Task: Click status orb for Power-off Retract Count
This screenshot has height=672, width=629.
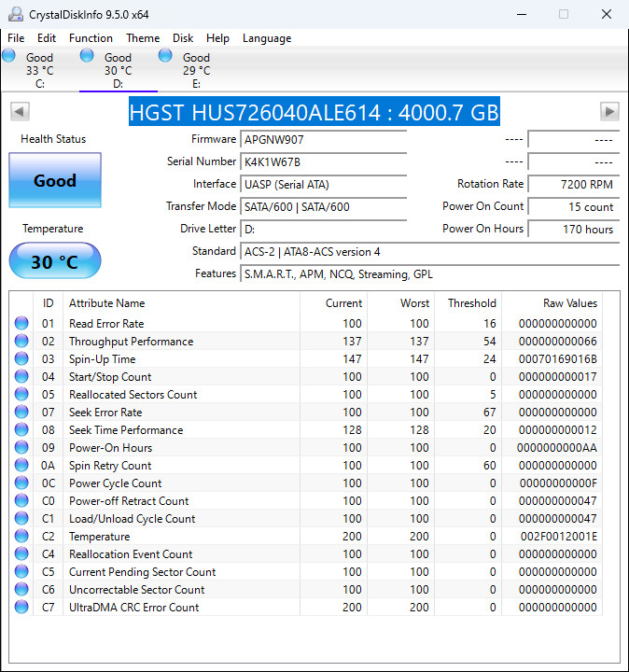Action: pos(21,500)
